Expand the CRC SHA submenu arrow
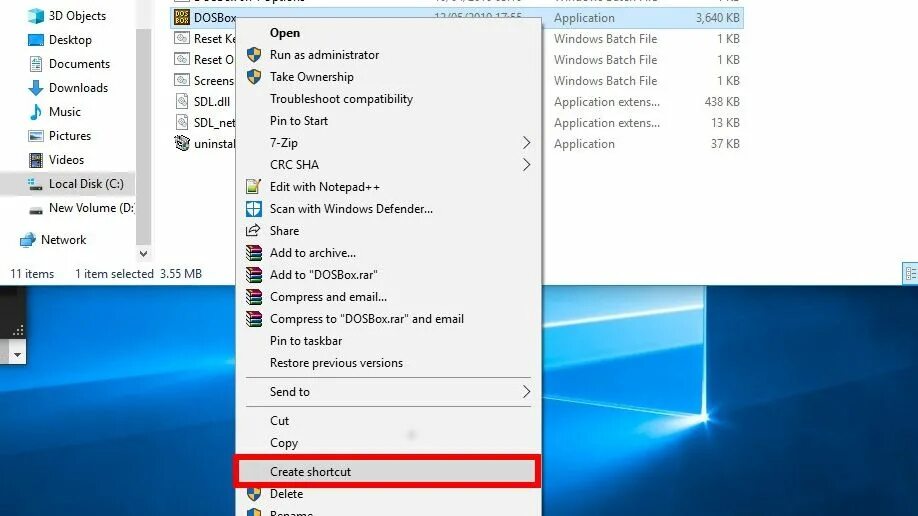 tap(526, 165)
